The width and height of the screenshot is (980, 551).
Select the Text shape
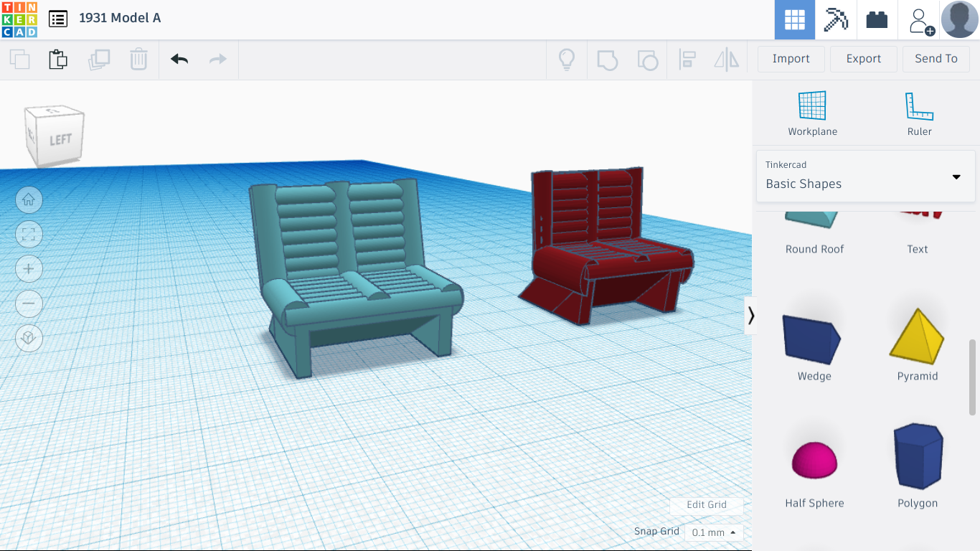coord(918,232)
